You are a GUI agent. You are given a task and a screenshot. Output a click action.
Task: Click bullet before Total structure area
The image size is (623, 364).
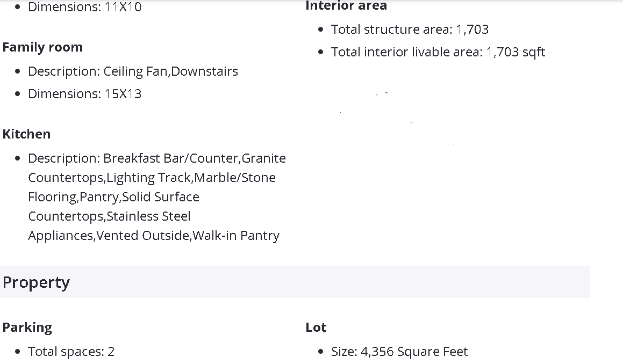[321, 30]
